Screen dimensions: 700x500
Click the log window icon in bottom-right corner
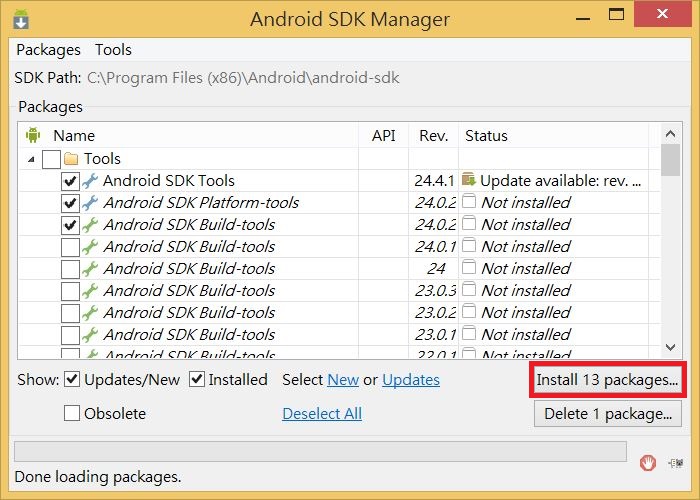[x=677, y=463]
